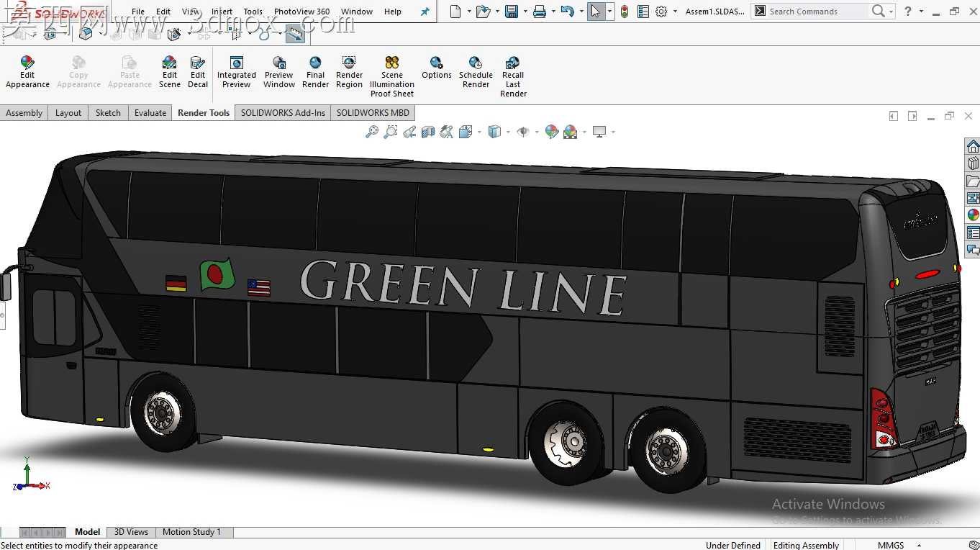
Task: Open the Tools menu
Action: (x=253, y=12)
